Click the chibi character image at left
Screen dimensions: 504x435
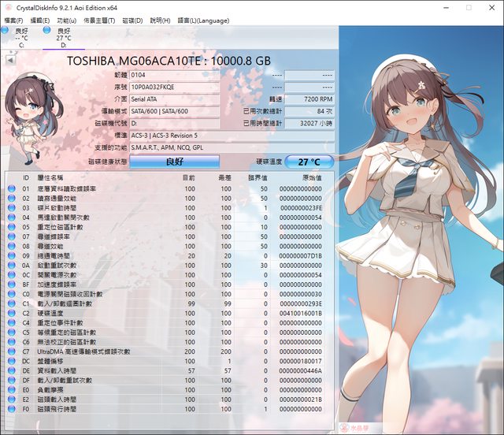pos(28,110)
